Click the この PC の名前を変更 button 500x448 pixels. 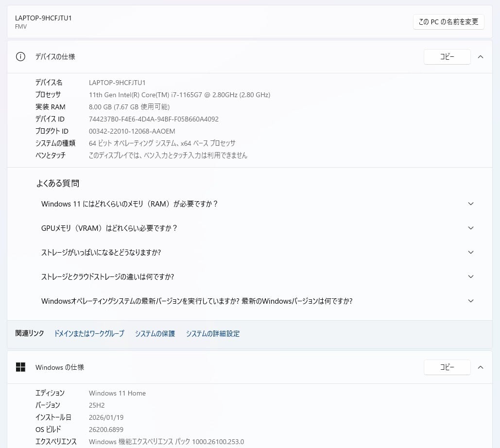[448, 22]
